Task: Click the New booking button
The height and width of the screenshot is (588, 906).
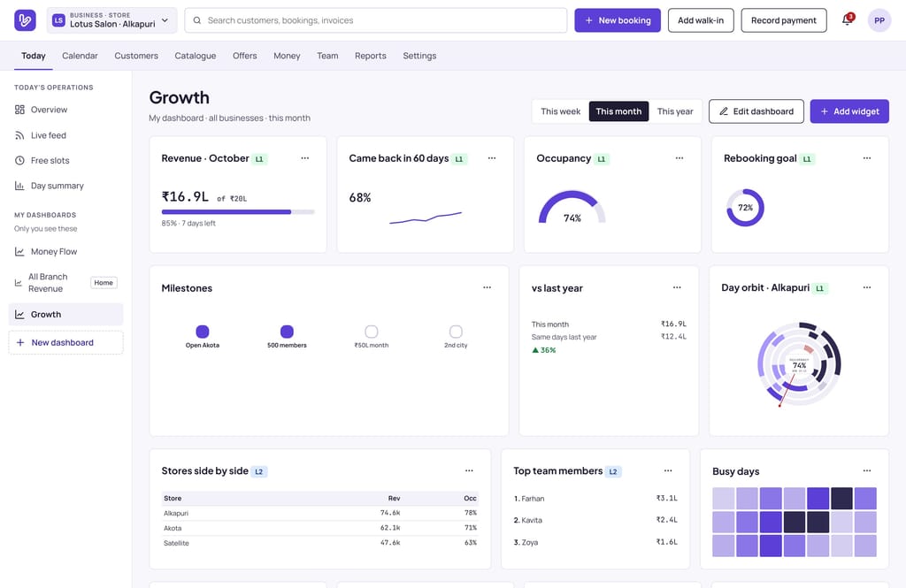Action: tap(618, 20)
